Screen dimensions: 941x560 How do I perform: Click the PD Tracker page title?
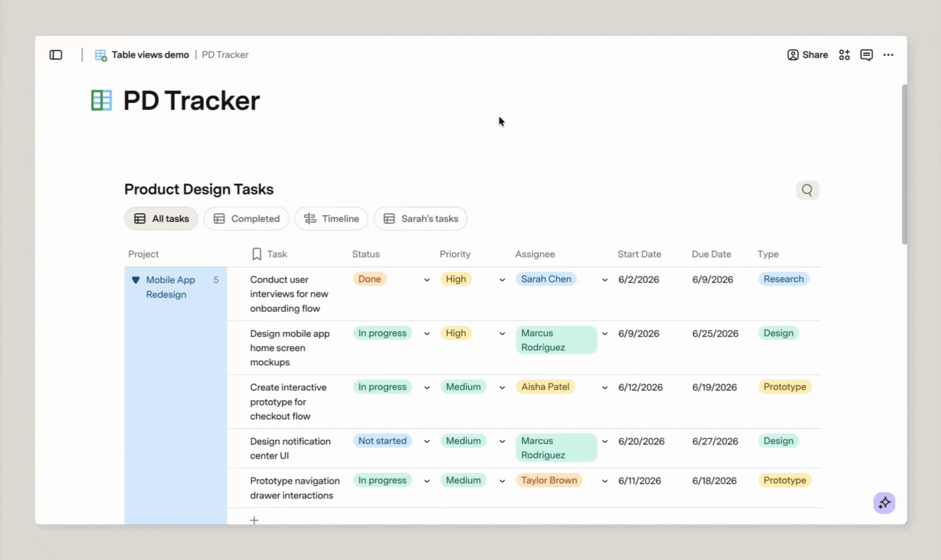191,101
